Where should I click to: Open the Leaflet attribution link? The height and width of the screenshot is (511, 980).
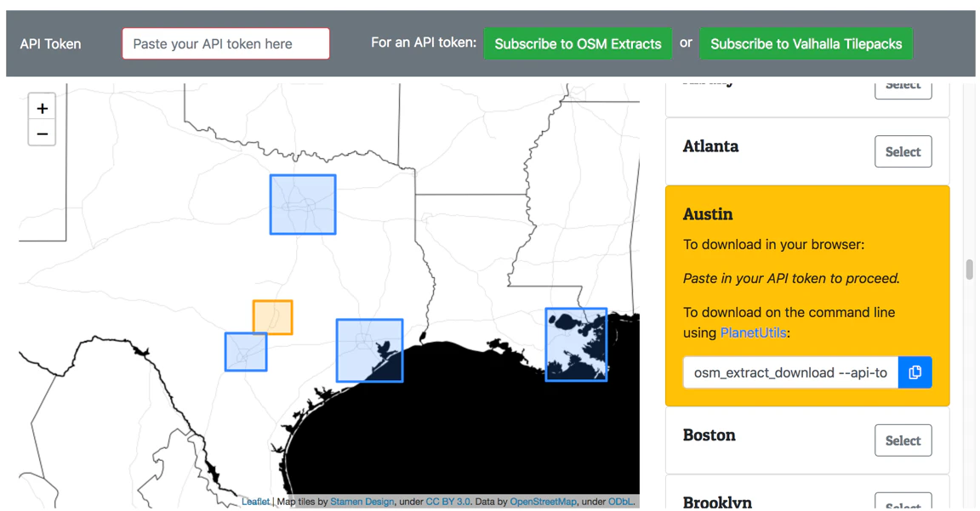[x=255, y=502]
